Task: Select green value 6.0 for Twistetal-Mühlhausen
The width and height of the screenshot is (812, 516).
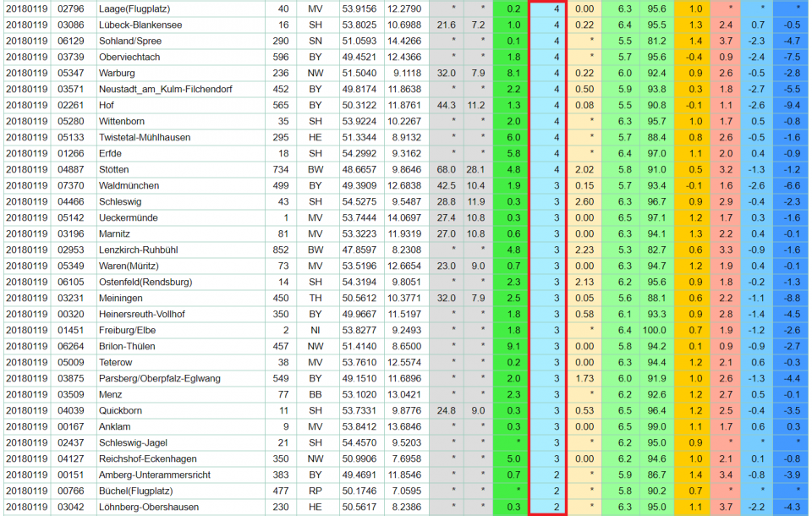Action: click(513, 137)
